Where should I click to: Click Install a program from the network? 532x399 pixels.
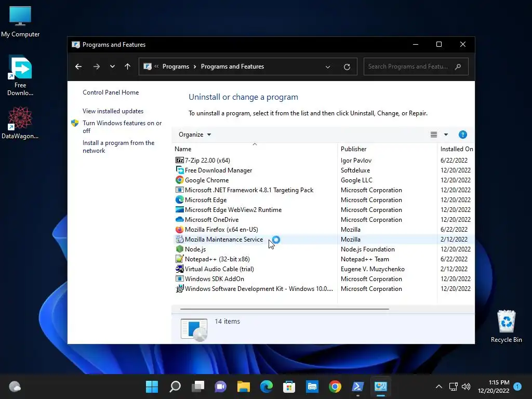pyautogui.click(x=118, y=147)
